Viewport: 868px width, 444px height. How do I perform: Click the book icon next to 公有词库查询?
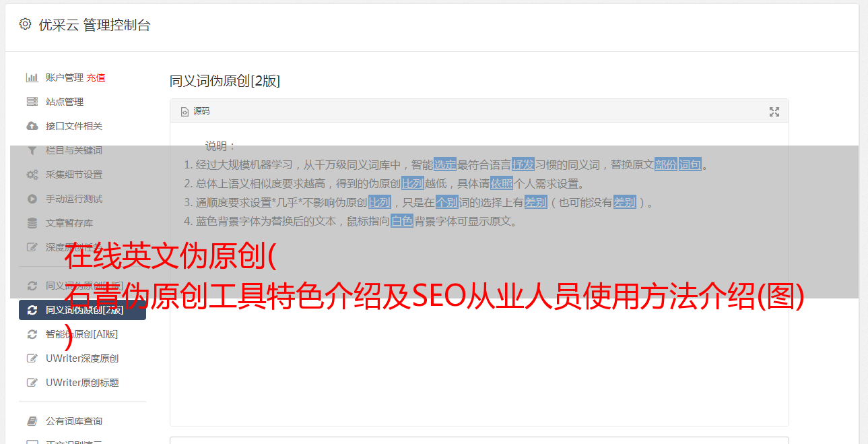click(x=32, y=421)
